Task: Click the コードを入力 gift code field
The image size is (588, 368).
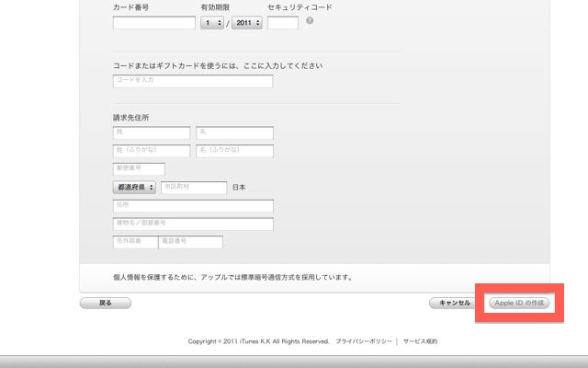Action: [193, 81]
